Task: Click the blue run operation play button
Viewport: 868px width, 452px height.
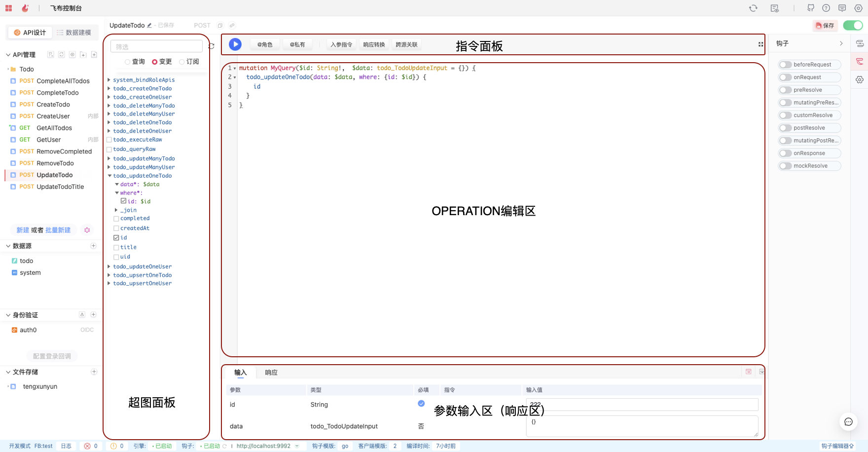Action: coord(235,44)
